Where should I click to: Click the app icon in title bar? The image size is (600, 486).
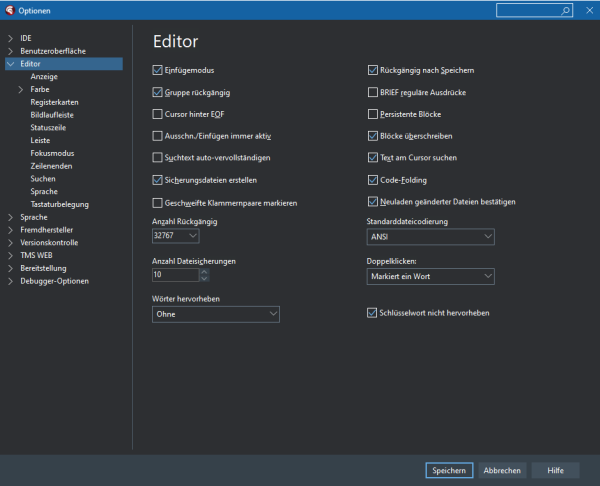pos(9,10)
